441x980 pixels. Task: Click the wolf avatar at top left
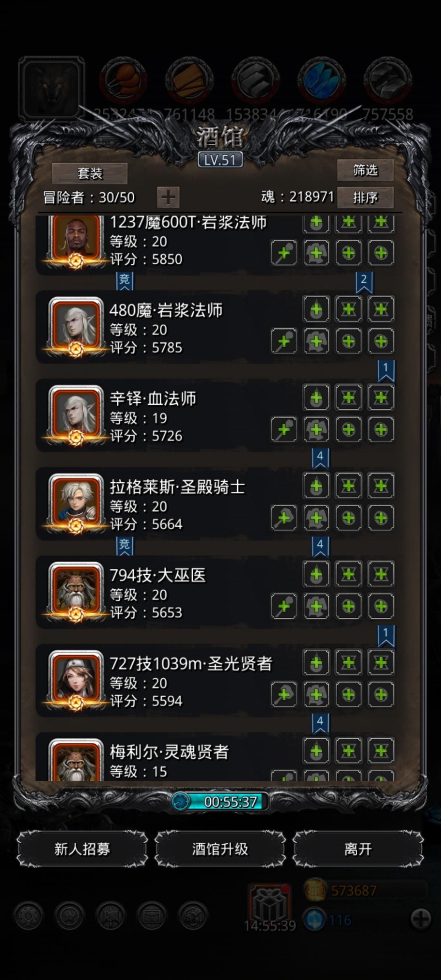51,88
